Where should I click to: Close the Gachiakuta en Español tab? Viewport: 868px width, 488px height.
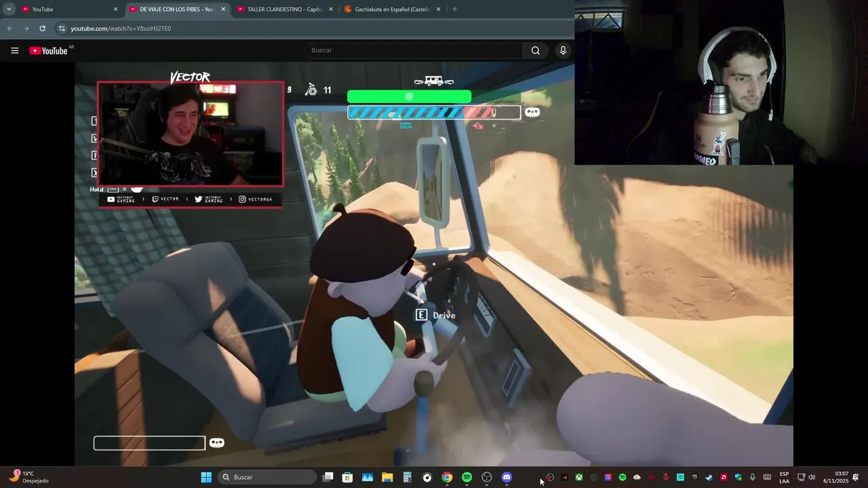click(439, 9)
